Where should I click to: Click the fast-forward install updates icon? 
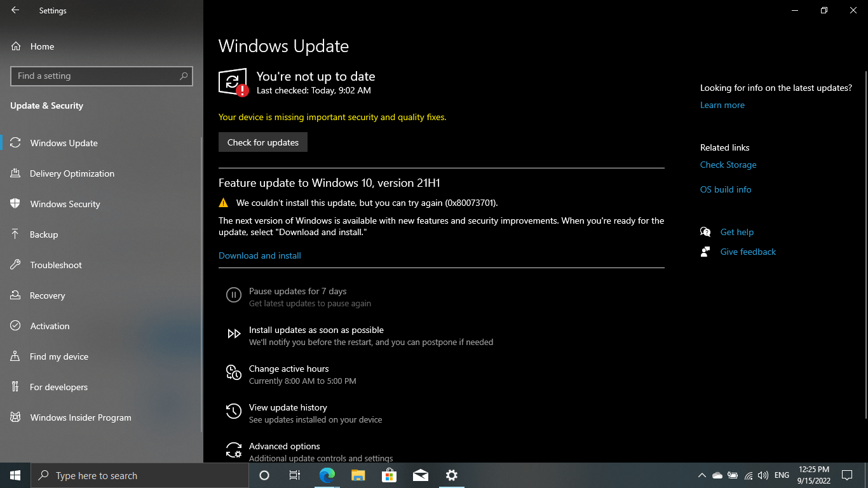pos(234,334)
